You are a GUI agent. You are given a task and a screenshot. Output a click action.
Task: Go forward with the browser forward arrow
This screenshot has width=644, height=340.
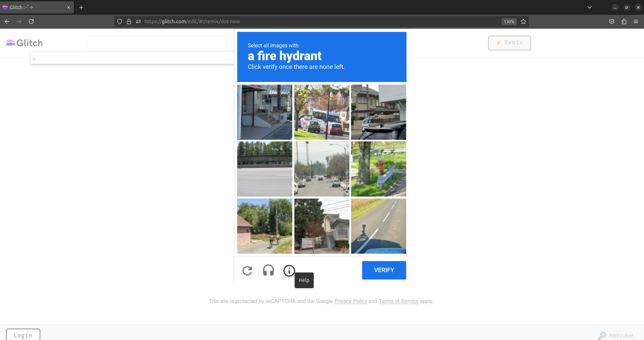pyautogui.click(x=19, y=22)
